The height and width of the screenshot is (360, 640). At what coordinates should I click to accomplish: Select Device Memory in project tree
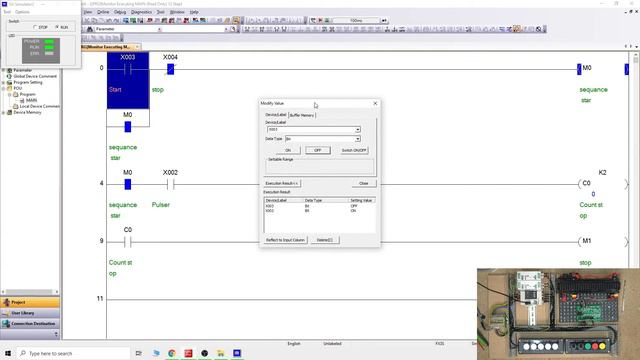coord(27,112)
